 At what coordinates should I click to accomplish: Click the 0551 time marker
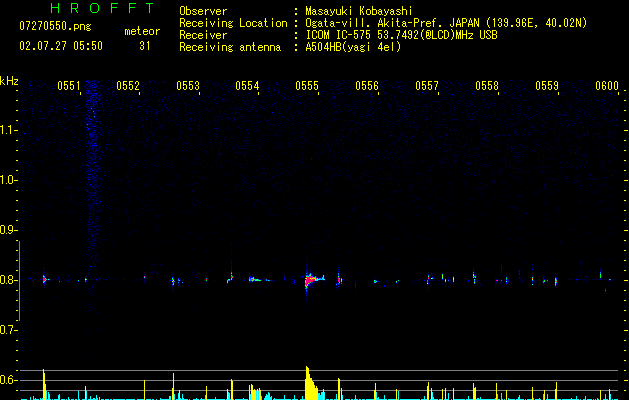pos(69,86)
